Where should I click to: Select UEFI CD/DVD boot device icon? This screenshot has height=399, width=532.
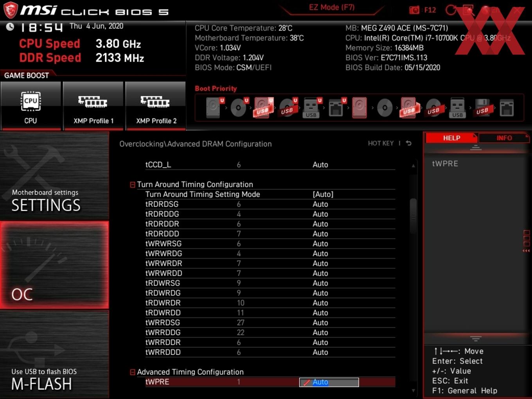pyautogui.click(x=239, y=108)
